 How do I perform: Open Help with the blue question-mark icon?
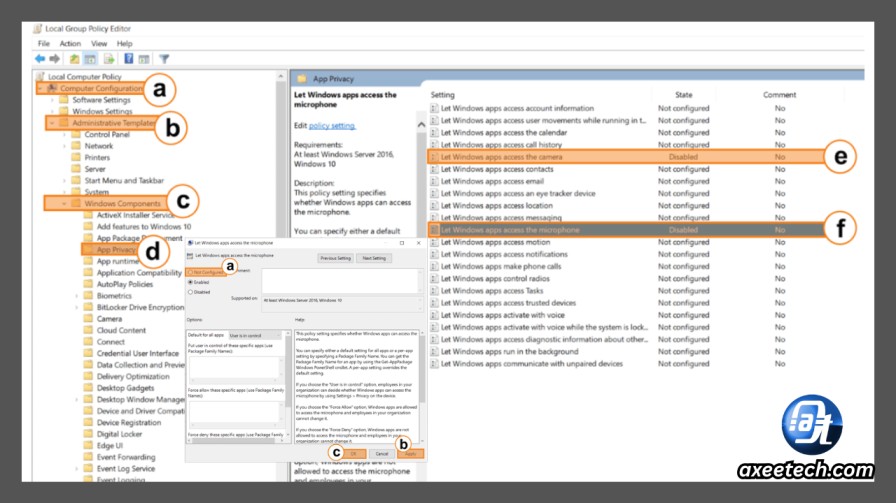click(129, 58)
